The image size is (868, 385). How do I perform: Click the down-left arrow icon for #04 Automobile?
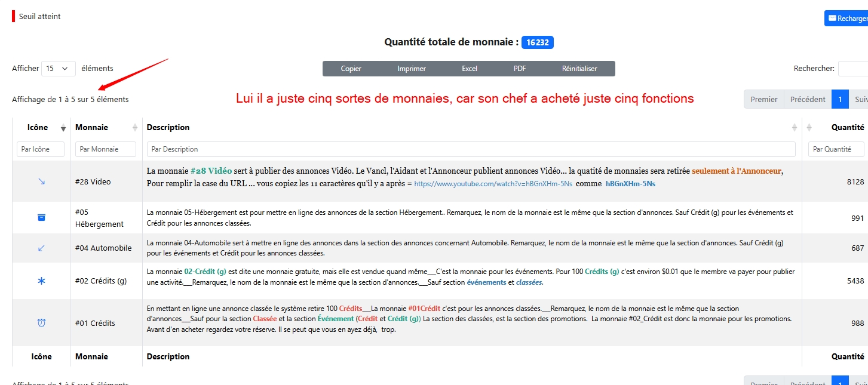pos(41,248)
